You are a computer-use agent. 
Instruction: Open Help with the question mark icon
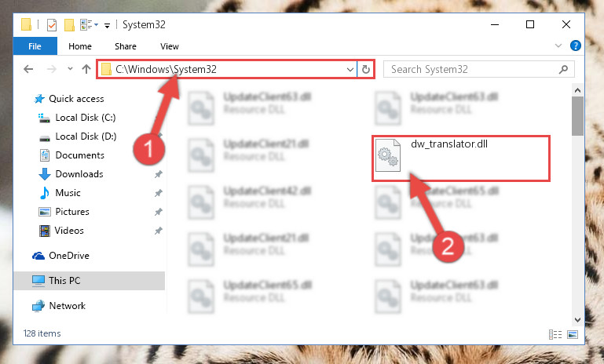575,45
